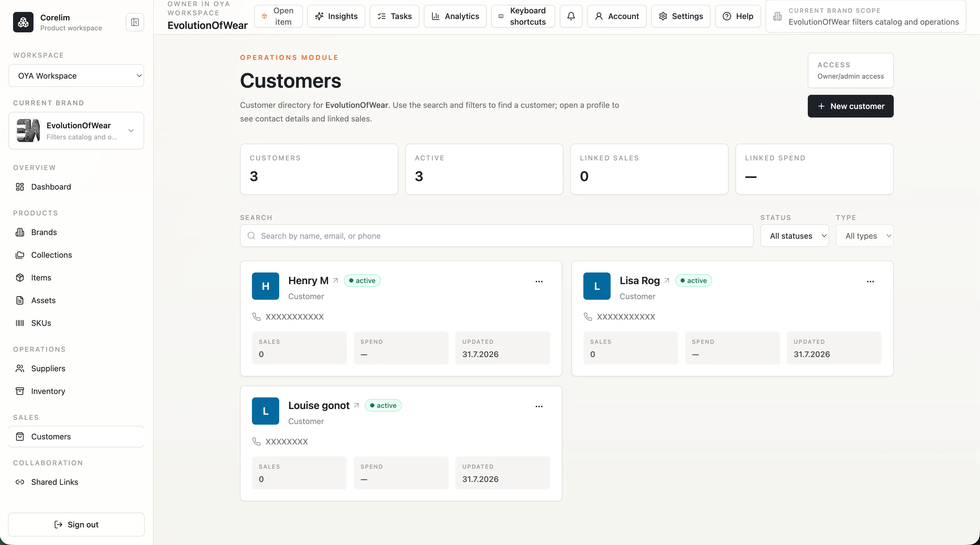Image resolution: width=980 pixels, height=545 pixels.
Task: Open the Tasks button
Action: [394, 16]
